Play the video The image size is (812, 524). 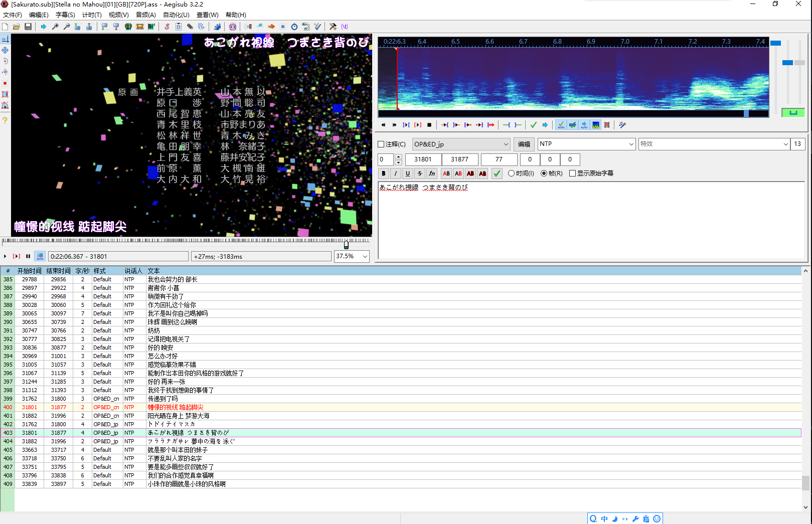point(6,256)
